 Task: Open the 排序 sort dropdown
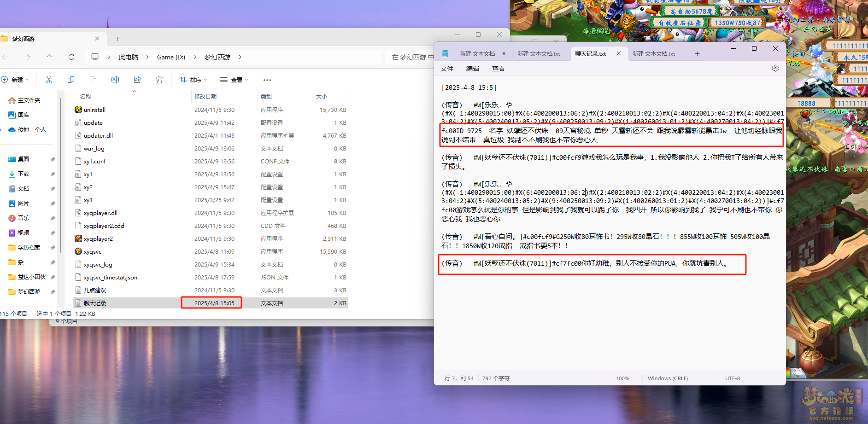(194, 80)
